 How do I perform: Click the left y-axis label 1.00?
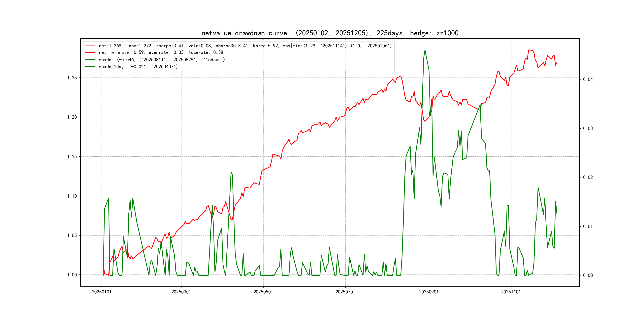click(x=72, y=275)
